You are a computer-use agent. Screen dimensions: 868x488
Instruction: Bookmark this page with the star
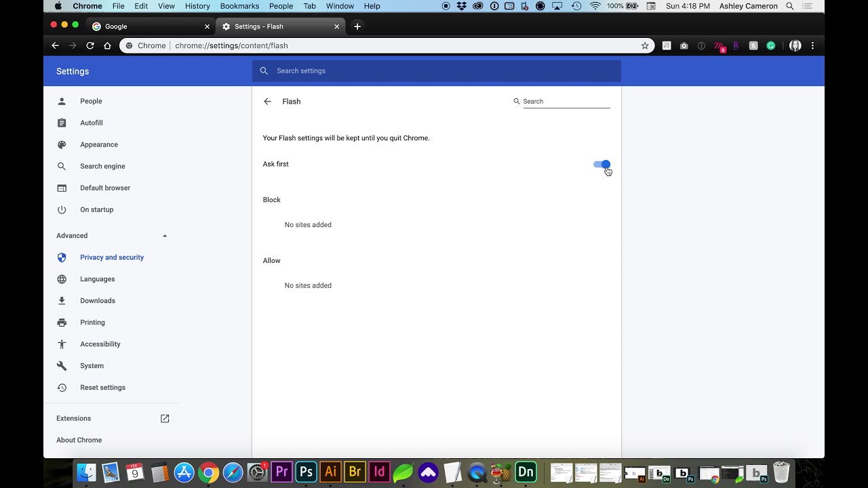645,45
